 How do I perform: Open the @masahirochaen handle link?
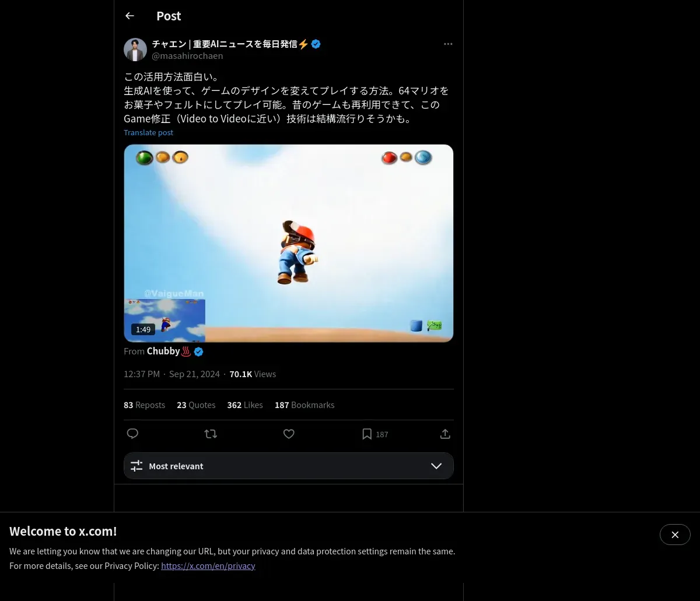[187, 56]
